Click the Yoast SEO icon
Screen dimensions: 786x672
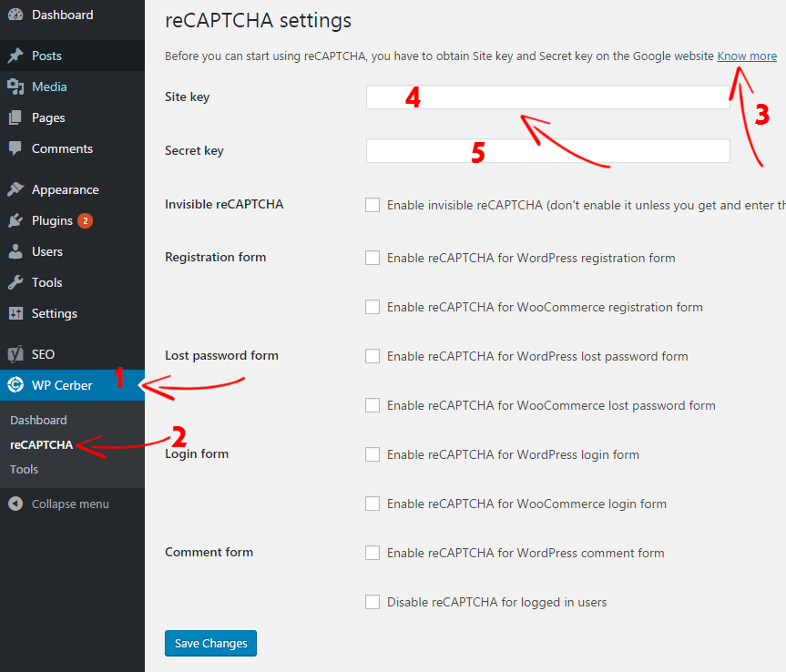(x=15, y=354)
